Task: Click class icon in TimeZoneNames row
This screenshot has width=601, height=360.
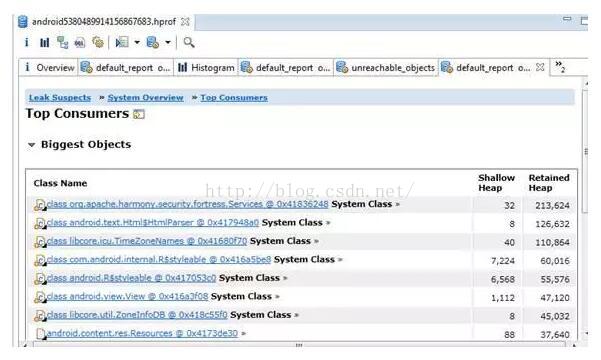Action: click(40, 242)
